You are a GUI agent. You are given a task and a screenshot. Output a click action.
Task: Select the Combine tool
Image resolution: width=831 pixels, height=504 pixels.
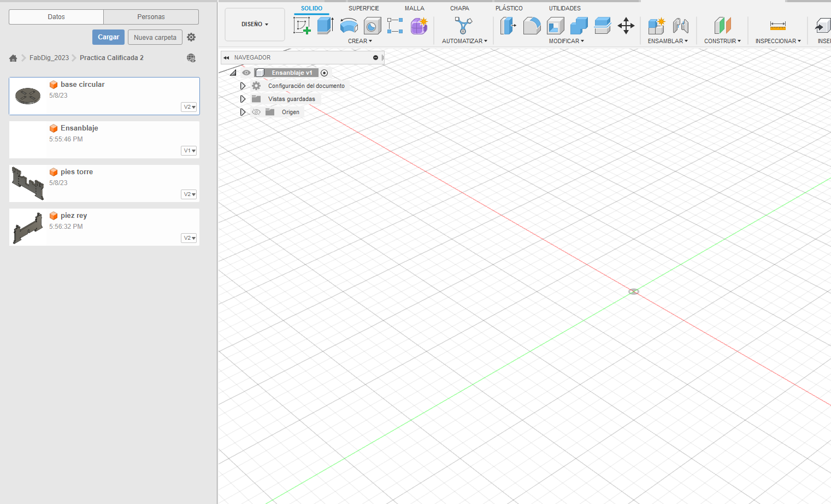pyautogui.click(x=579, y=25)
